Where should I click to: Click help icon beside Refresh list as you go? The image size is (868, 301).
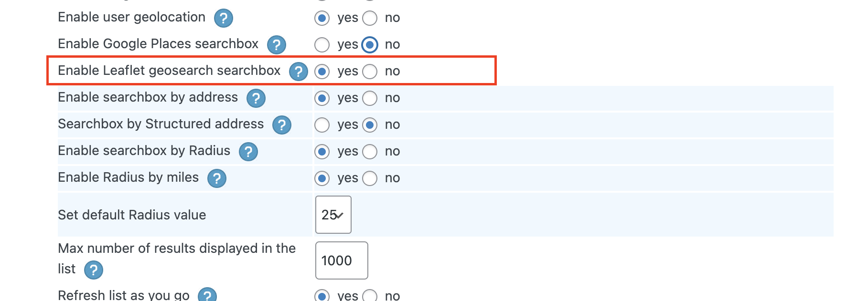click(x=207, y=295)
